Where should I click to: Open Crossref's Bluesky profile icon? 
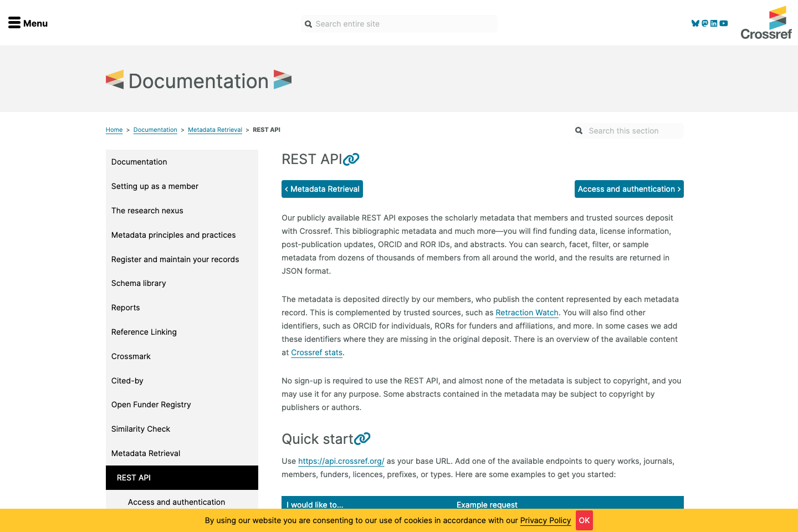click(x=695, y=23)
